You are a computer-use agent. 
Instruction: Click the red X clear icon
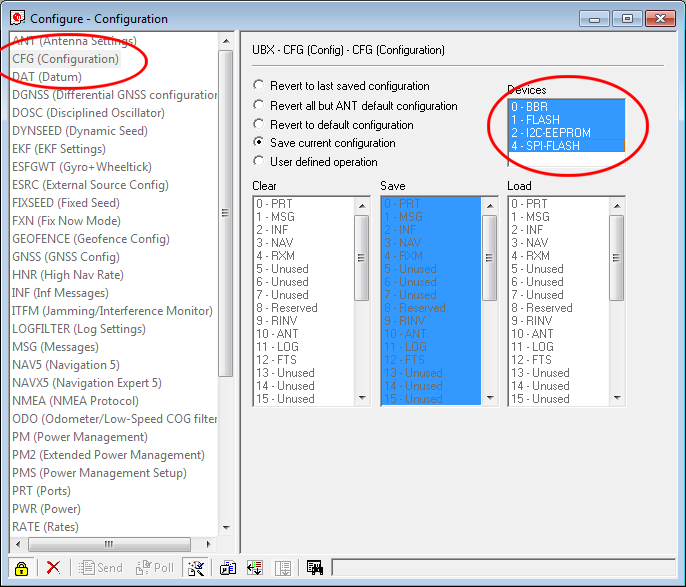[53, 567]
